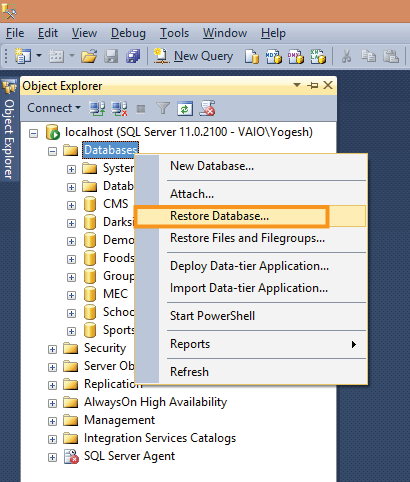Open the Debug menu
Screen dimensions: 410x482
(128, 33)
